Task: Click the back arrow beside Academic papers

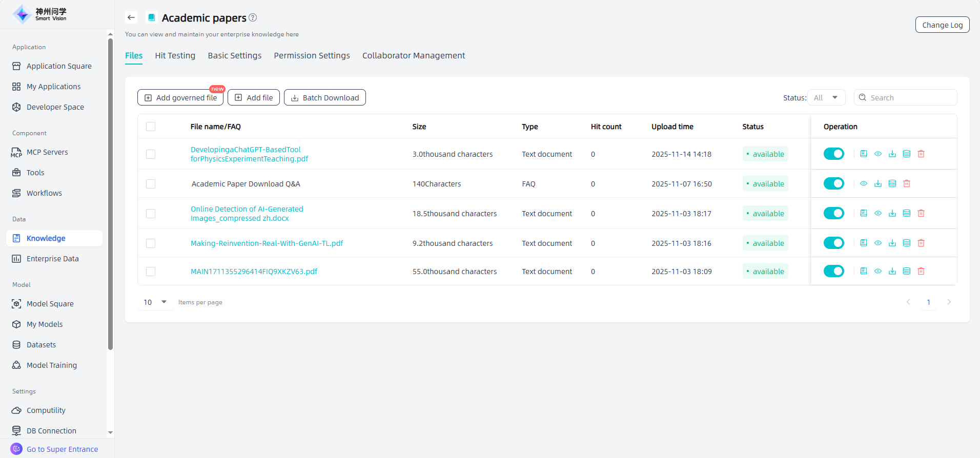Action: click(x=131, y=17)
